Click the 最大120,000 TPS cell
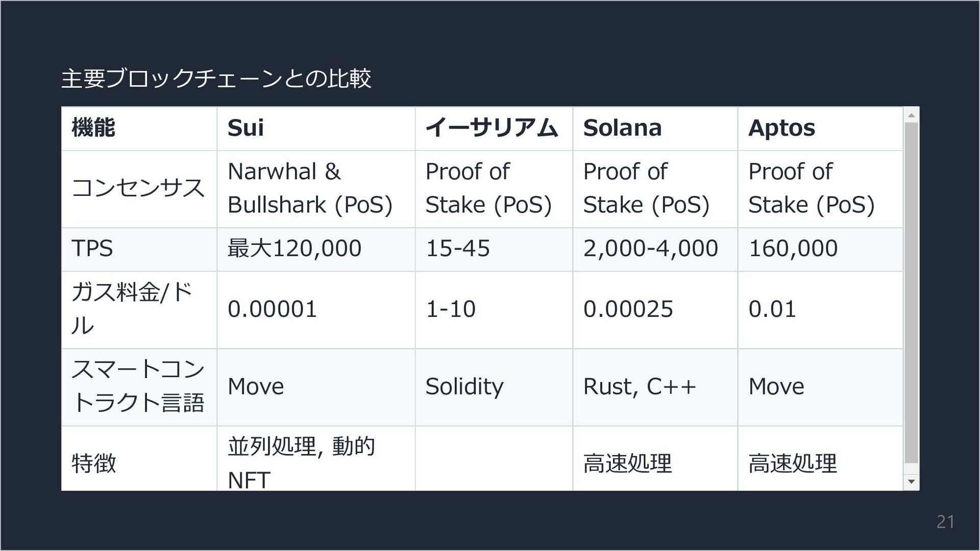The image size is (980, 551). pos(295,248)
